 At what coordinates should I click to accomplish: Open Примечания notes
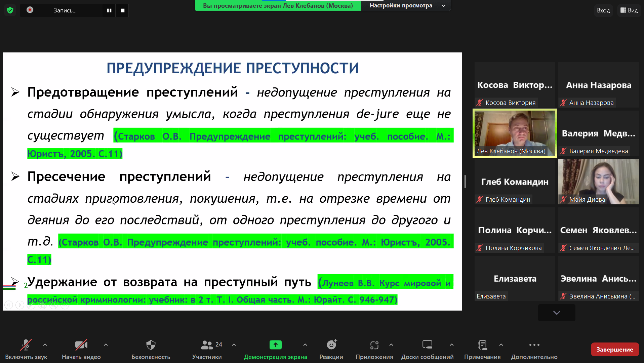(x=482, y=350)
